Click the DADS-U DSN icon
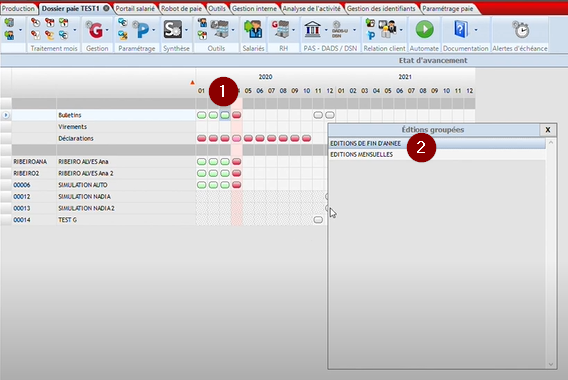The image size is (568, 380). click(x=339, y=29)
